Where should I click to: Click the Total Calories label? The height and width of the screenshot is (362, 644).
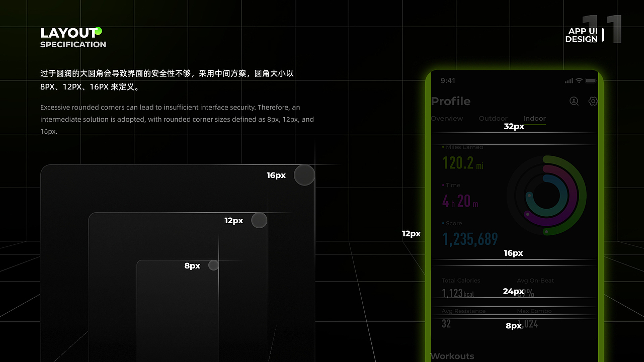(x=461, y=281)
